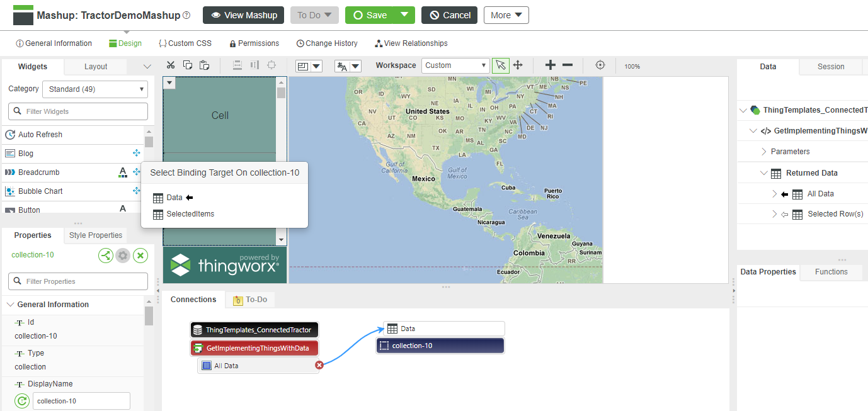The image size is (868, 411).
Task: Zoom in with the plus icon
Action: tap(550, 65)
